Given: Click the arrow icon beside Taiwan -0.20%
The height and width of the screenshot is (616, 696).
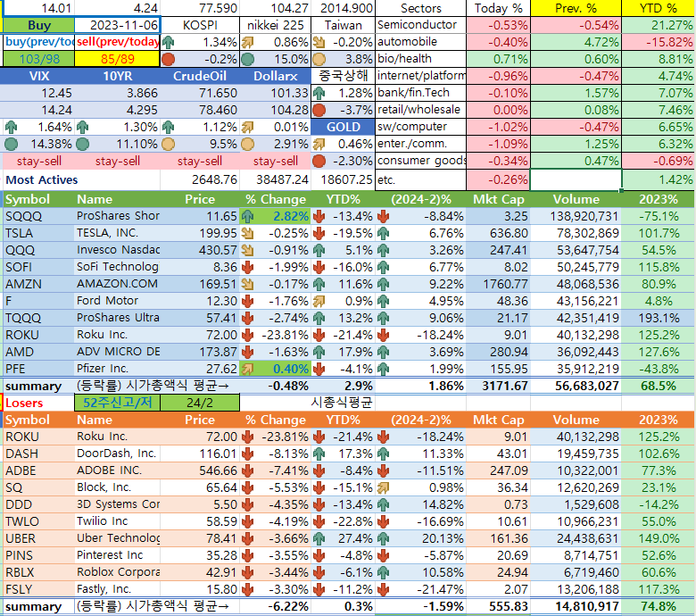Looking at the screenshot, I should pyautogui.click(x=319, y=43).
